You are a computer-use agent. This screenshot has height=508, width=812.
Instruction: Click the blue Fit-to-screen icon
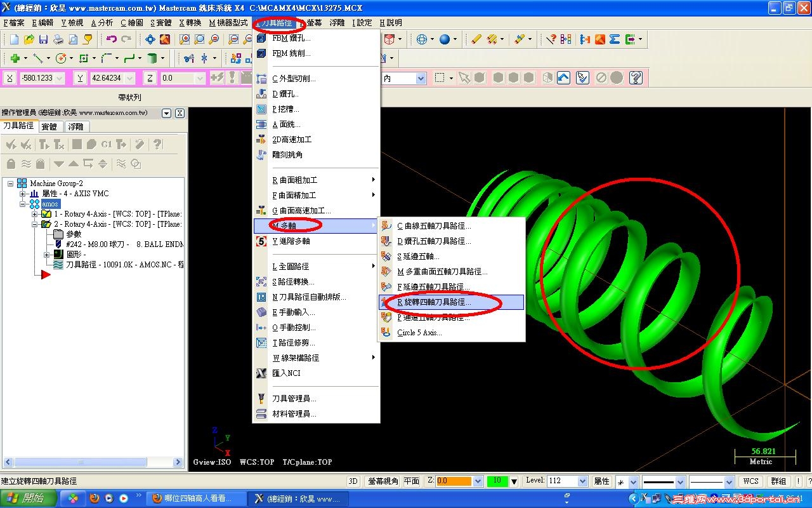click(150, 39)
